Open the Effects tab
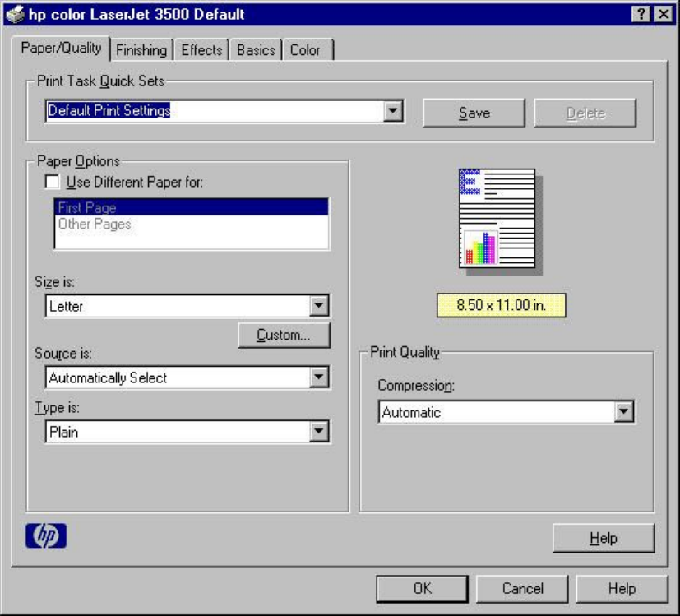Viewport: 680px width, 616px height. pyautogui.click(x=201, y=50)
